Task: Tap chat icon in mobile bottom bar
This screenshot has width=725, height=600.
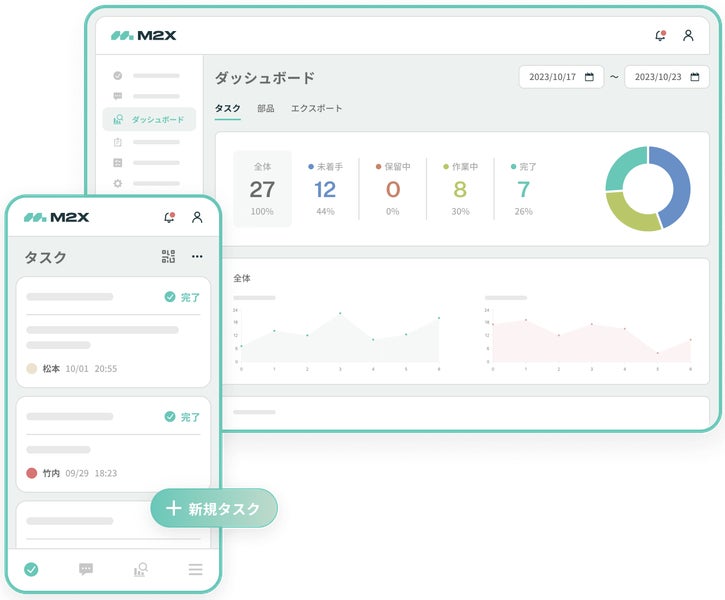Action: click(x=86, y=569)
